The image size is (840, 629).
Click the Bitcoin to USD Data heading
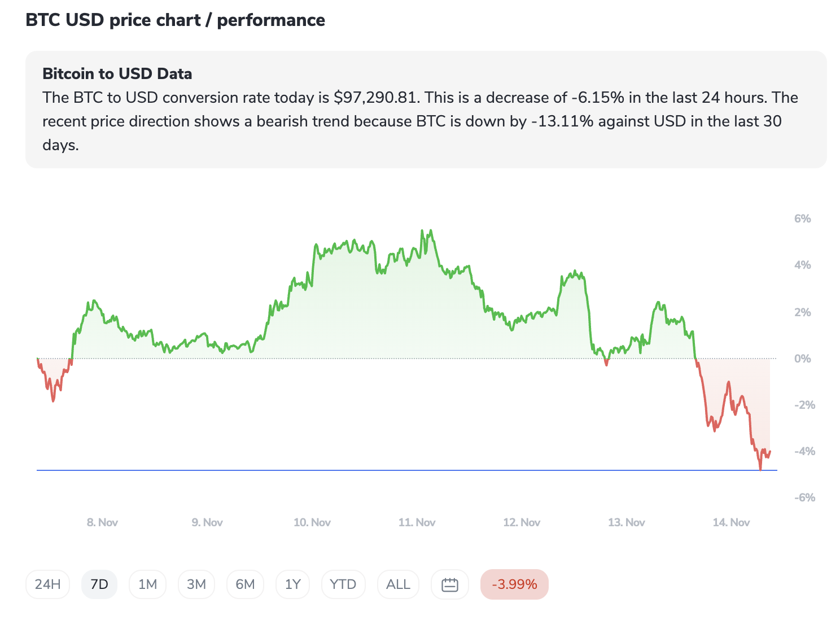(117, 74)
